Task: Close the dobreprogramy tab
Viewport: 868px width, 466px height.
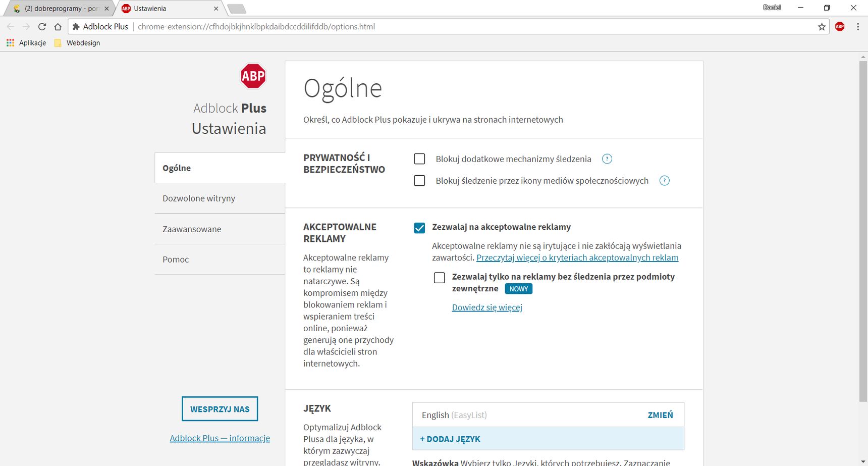Action: [x=106, y=9]
